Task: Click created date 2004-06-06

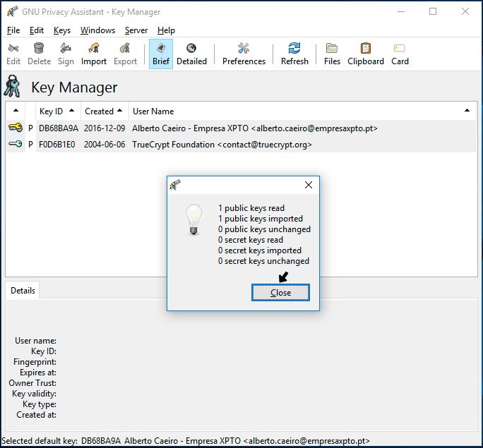Action: tap(105, 145)
